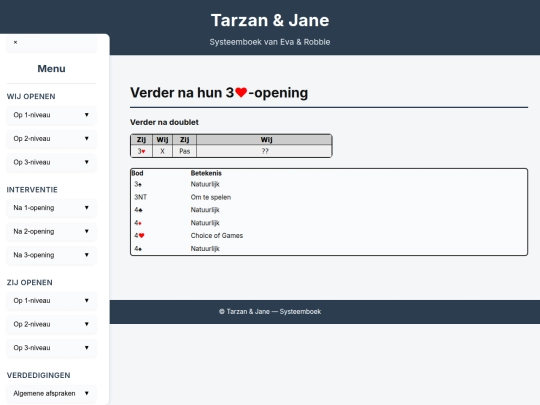Image resolution: width=540 pixels, height=405 pixels.
Task: Click the Menu heading
Action: click(x=51, y=69)
